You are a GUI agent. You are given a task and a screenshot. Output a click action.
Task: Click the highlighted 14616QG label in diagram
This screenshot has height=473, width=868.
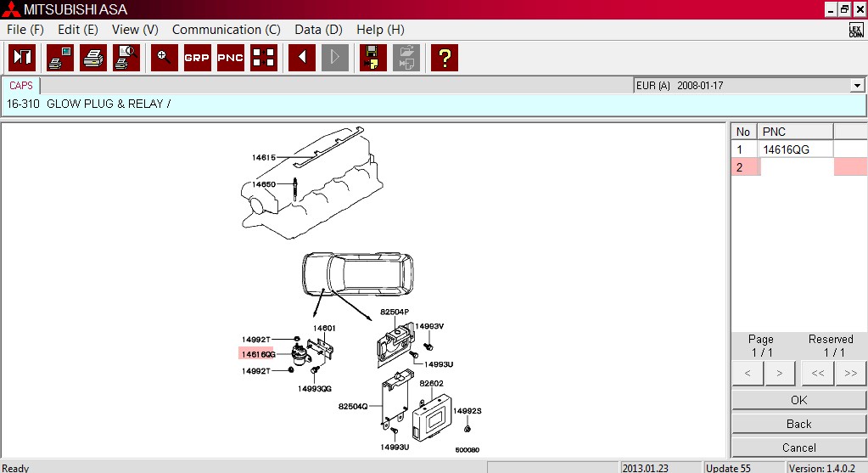258,354
